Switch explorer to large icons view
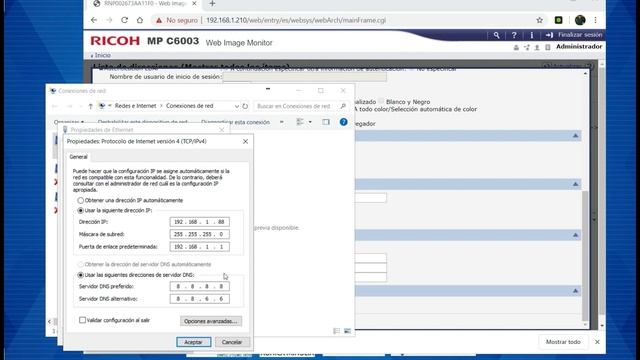 point(347,331)
